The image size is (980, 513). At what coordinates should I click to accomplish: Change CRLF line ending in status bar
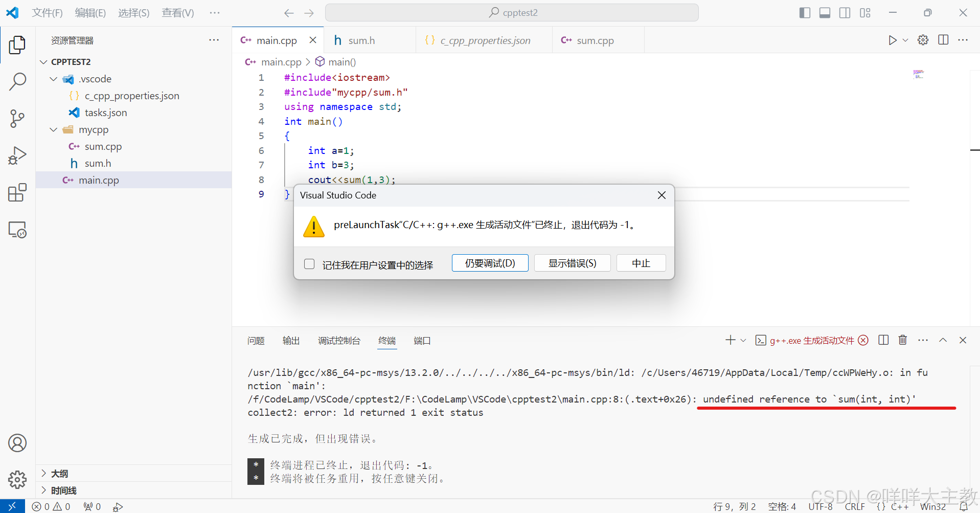(x=855, y=506)
